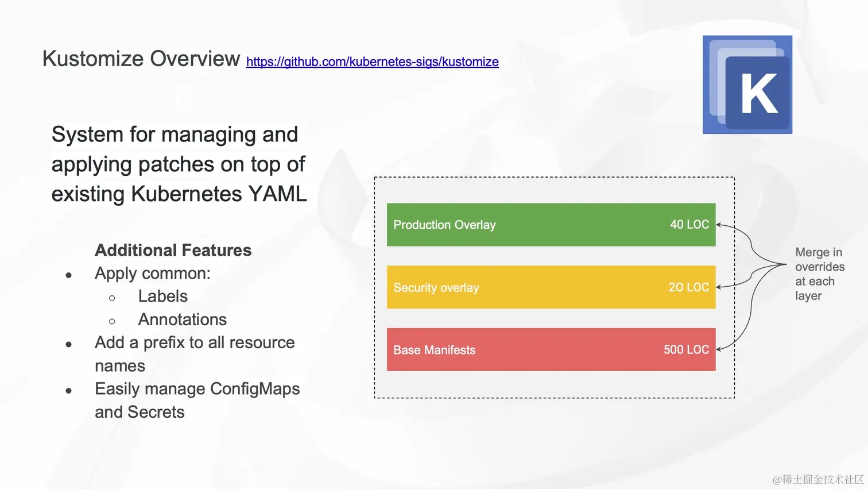Click 'Easily manage ConfigMaps and Secrets' text
This screenshot has height=489, width=868.
197,401
